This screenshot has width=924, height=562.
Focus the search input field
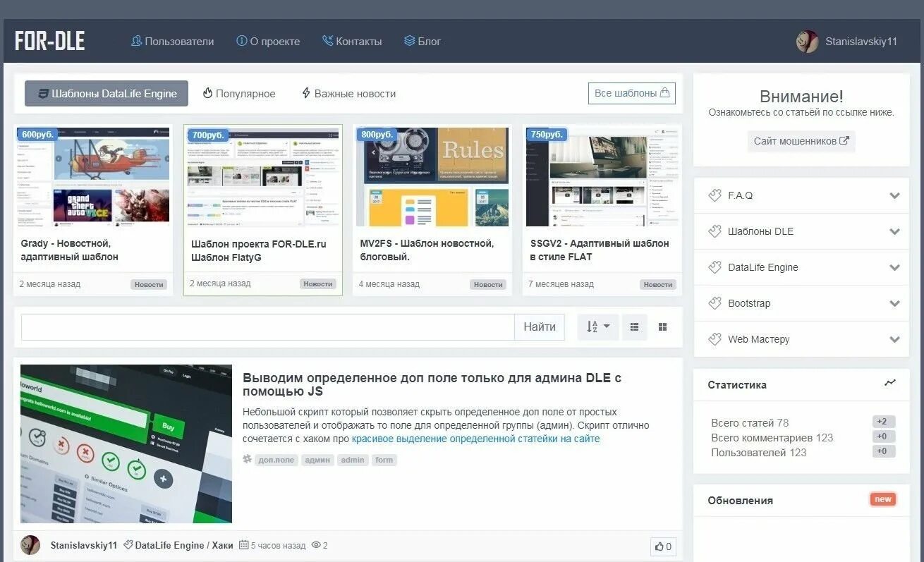[268, 327]
